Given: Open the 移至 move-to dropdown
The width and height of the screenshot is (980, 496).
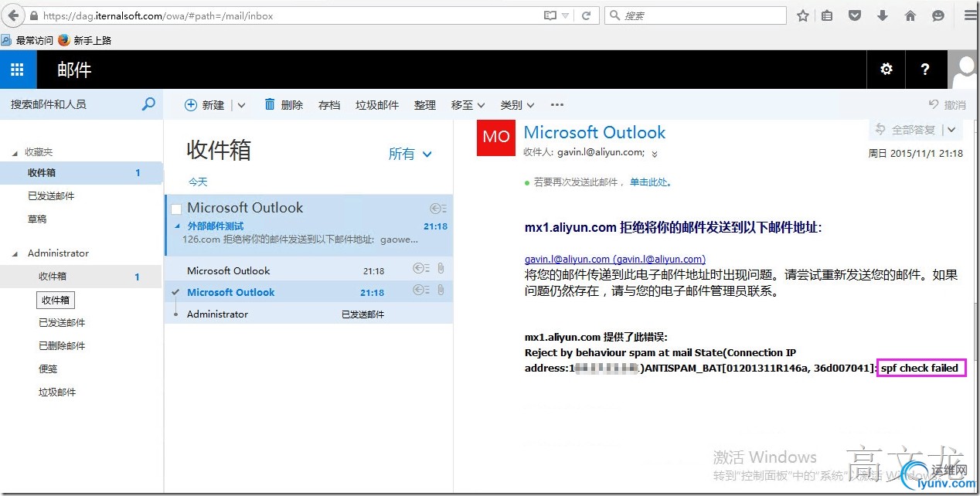Looking at the screenshot, I should coord(468,105).
